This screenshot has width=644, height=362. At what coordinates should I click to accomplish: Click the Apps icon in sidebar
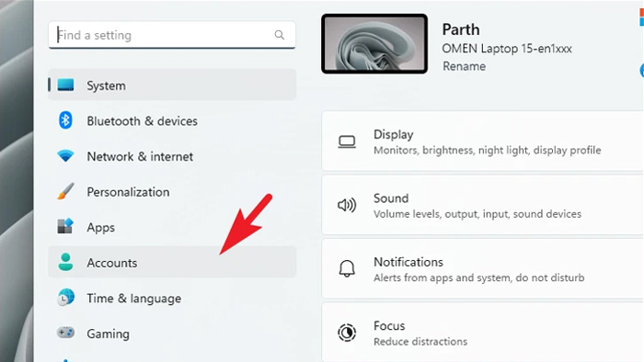(x=65, y=226)
